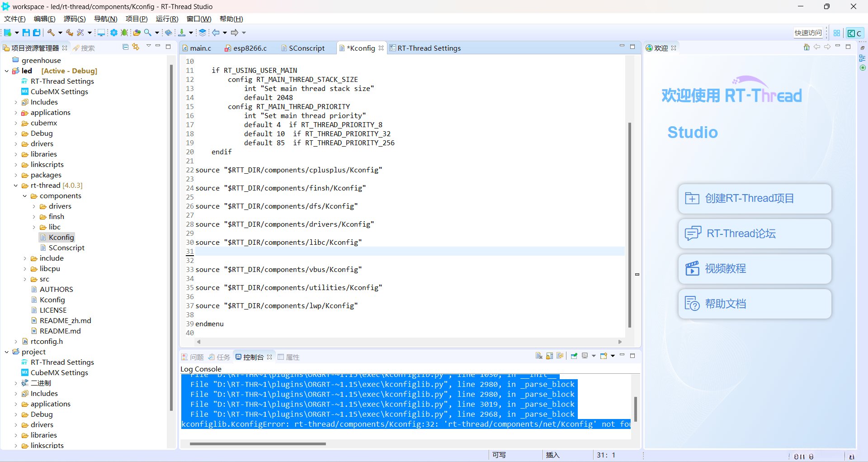Switch to the 搜索 tab in left panel
This screenshot has height=462, width=868.
coord(84,48)
